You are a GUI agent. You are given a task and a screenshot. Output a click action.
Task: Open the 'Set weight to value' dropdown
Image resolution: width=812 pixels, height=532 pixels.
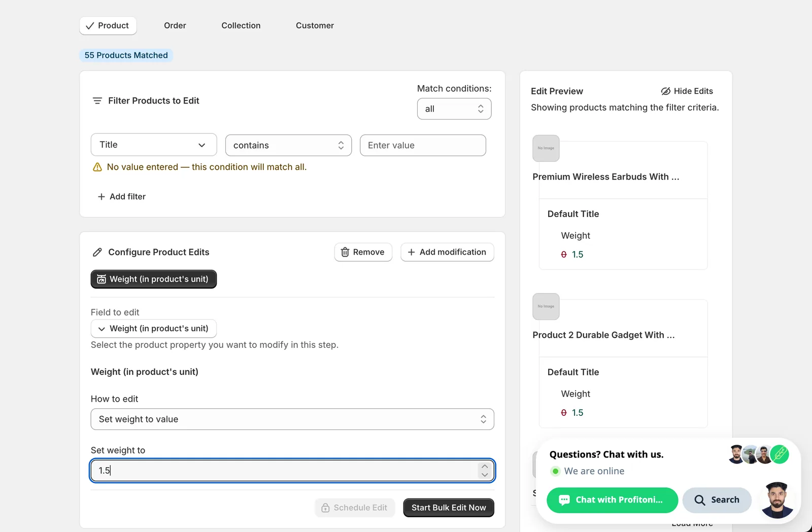[x=292, y=419]
